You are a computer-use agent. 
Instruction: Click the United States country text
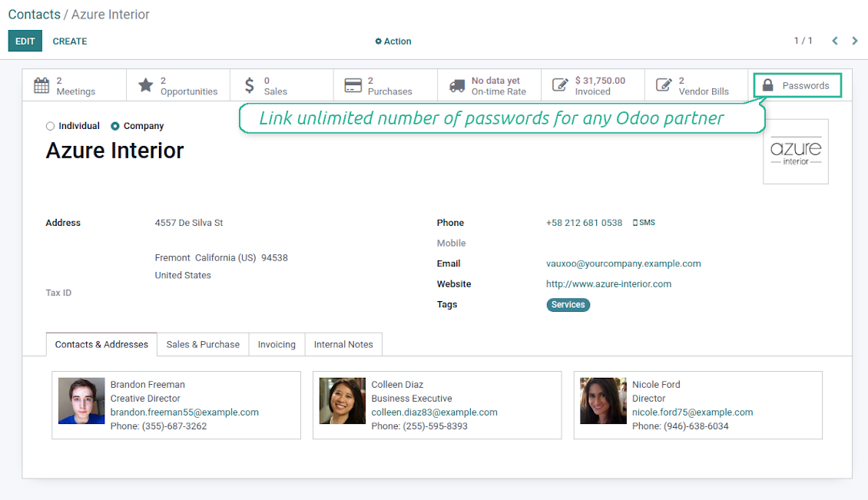[183, 275]
